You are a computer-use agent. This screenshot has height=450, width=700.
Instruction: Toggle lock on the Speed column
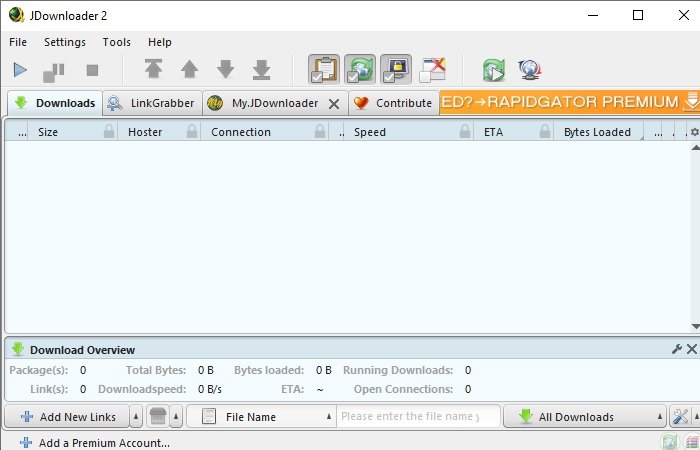[465, 131]
